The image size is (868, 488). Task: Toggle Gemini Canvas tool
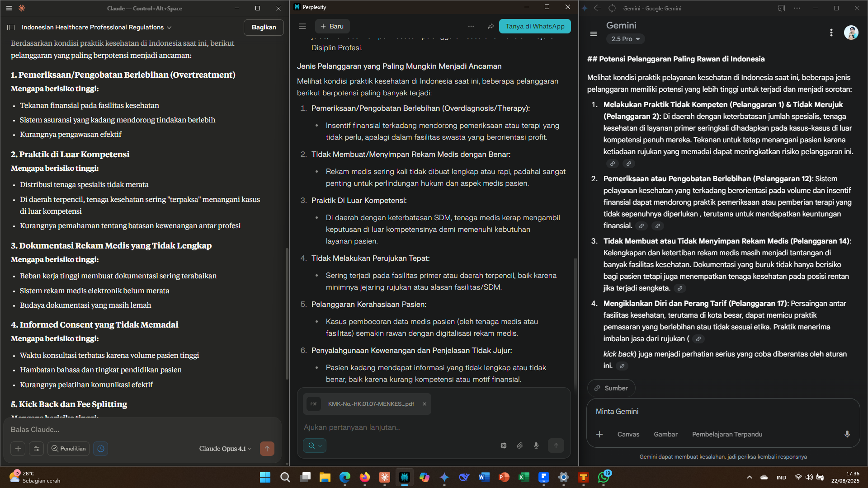(628, 434)
